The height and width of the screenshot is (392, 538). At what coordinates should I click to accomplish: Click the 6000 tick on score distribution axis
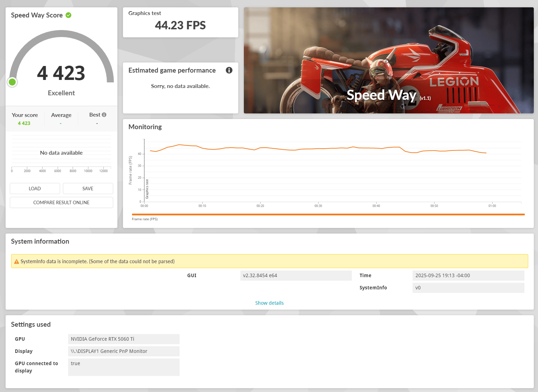(x=58, y=171)
